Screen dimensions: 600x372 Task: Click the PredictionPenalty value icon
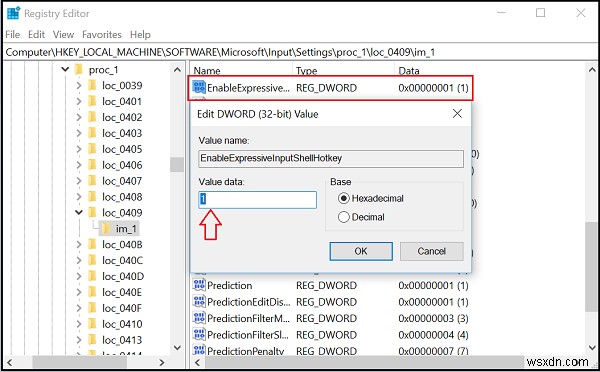[199, 350]
